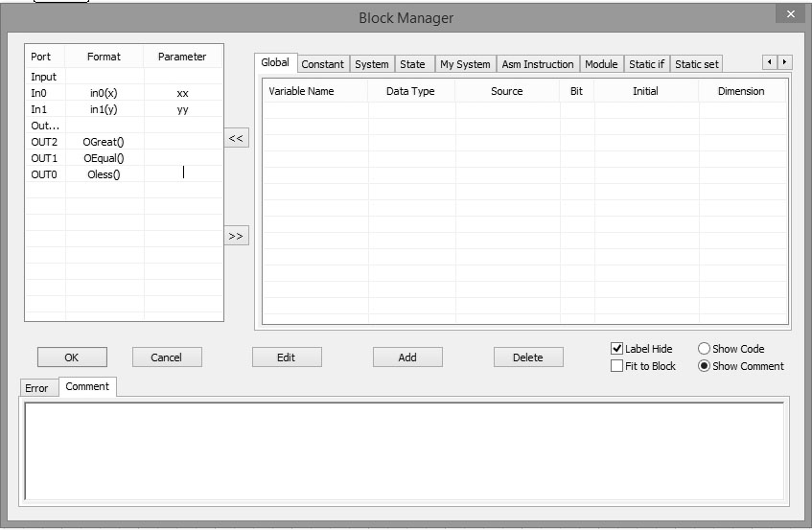Open the System tab

click(x=372, y=64)
